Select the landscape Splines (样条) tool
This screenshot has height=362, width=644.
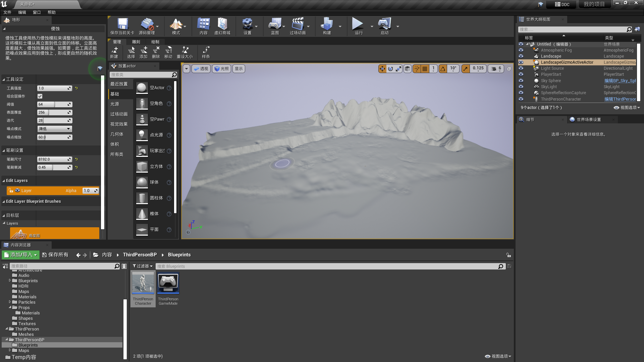tap(206, 52)
